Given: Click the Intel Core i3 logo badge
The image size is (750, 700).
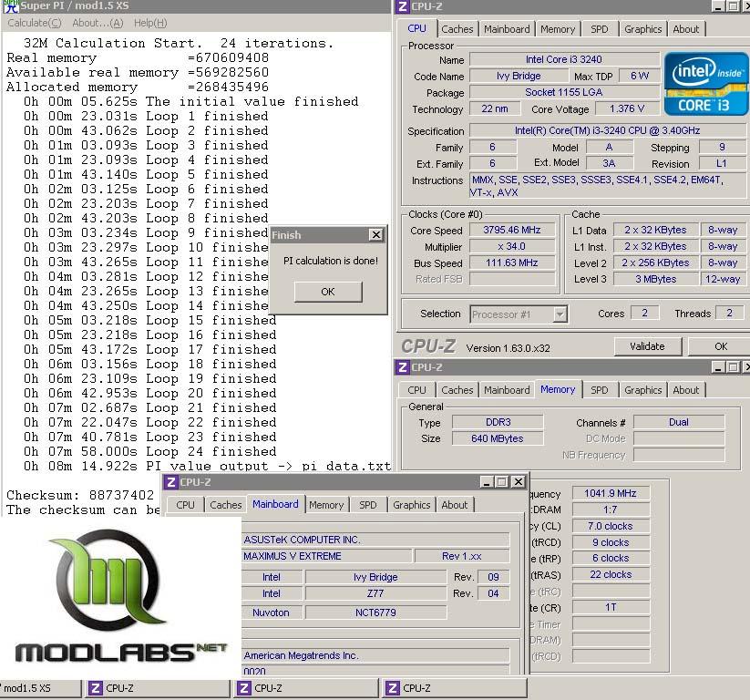Looking at the screenshot, I should (706, 84).
